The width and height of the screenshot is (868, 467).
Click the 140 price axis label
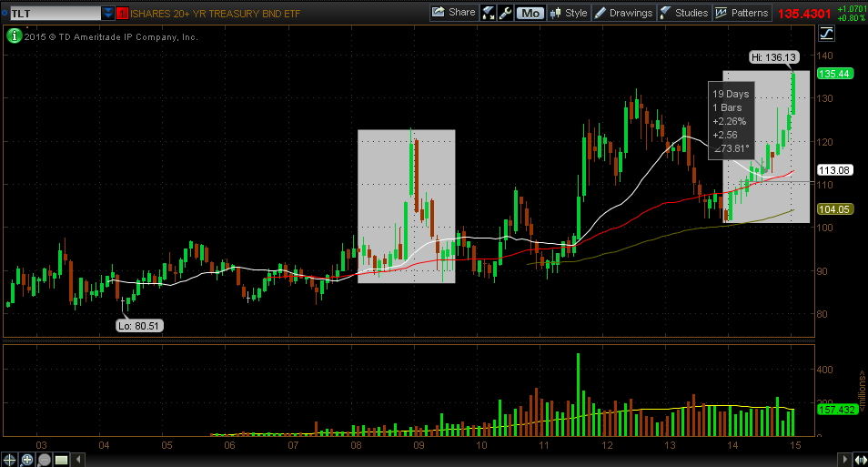pyautogui.click(x=825, y=56)
